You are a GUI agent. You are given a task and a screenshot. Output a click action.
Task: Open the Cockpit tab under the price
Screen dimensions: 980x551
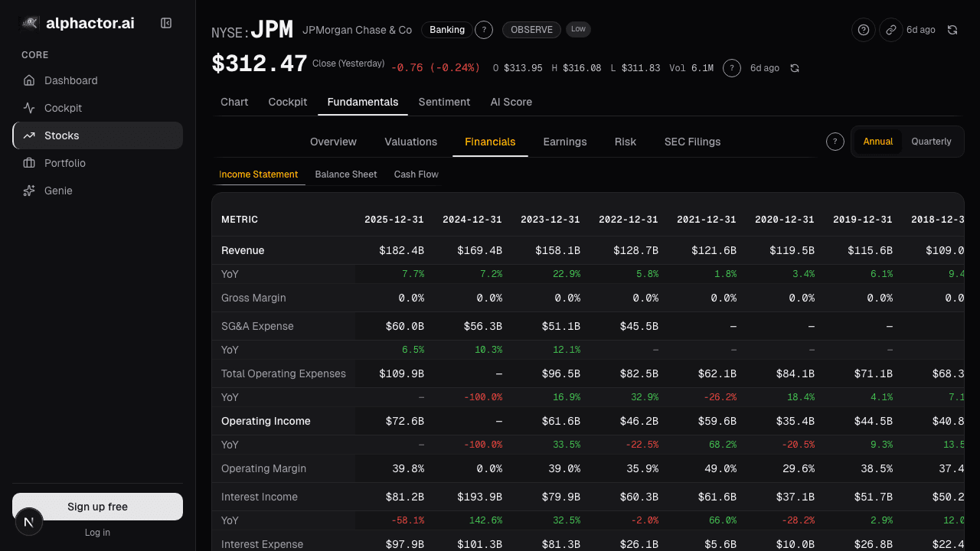(x=288, y=102)
